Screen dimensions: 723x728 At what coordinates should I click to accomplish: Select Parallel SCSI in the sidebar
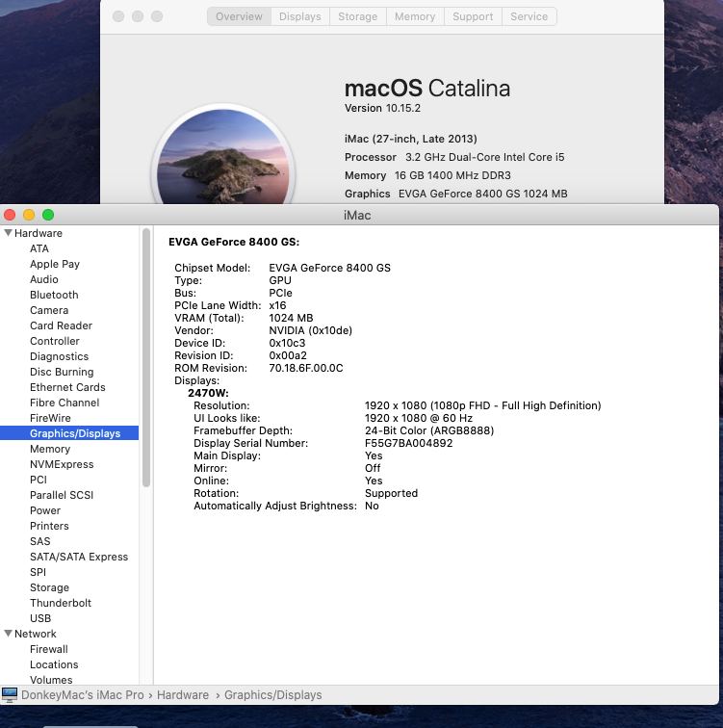pyautogui.click(x=62, y=495)
